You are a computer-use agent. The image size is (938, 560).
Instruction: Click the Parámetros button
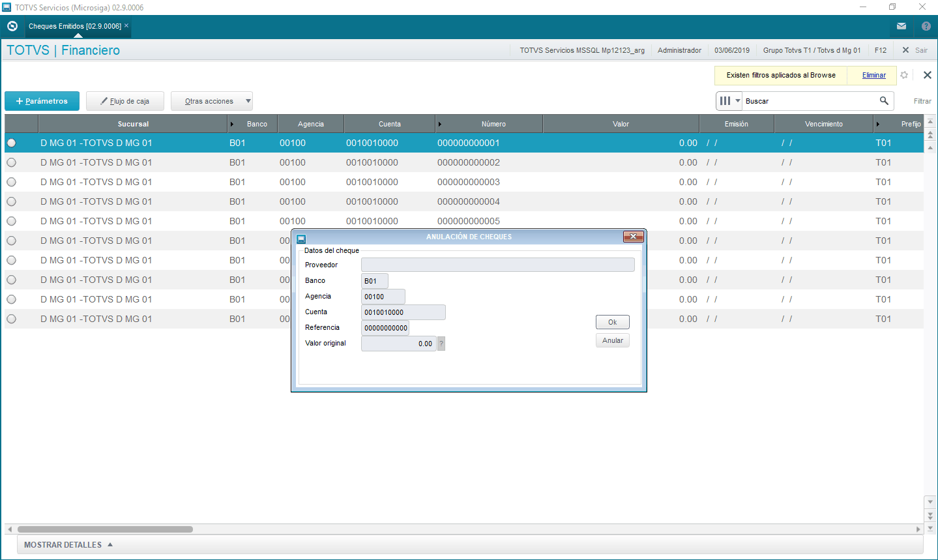[x=42, y=101]
